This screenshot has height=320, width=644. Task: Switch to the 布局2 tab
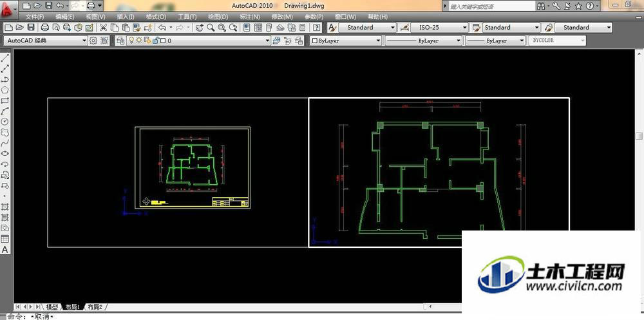tap(95, 307)
